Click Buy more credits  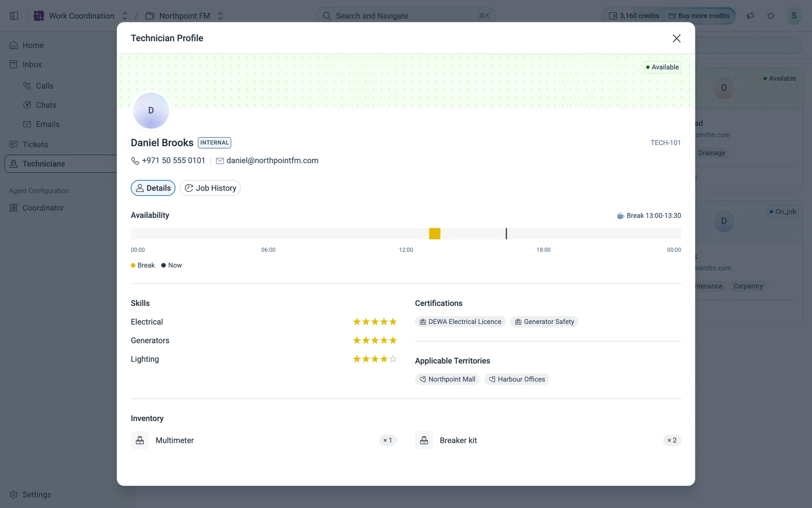click(699, 16)
